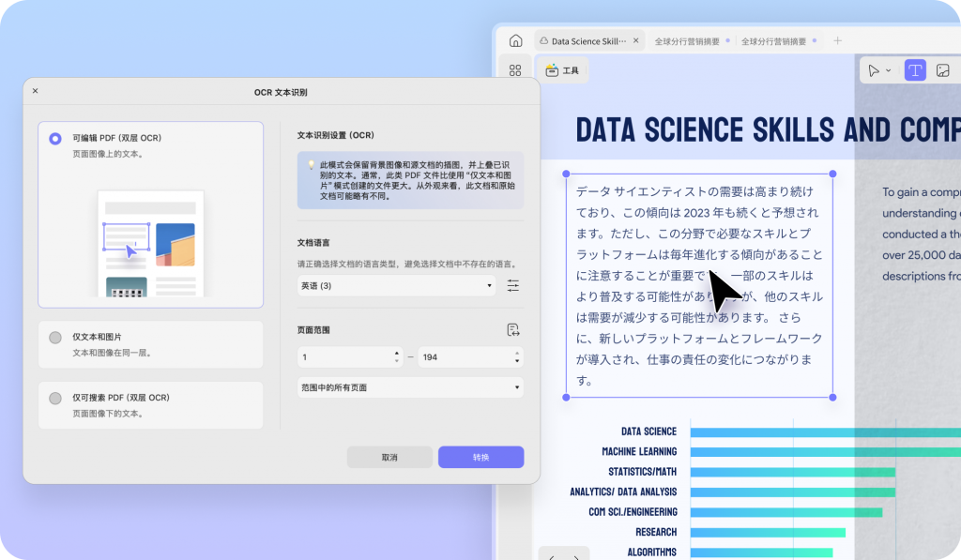
Task: Switch to Data Science Skill tab
Action: tap(589, 41)
